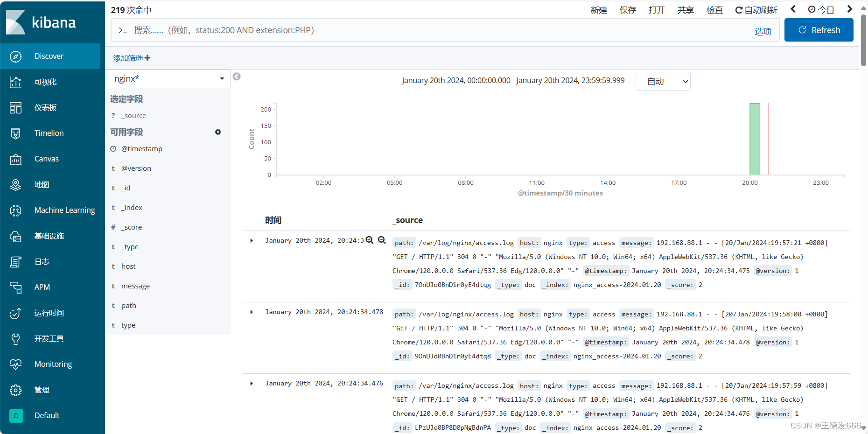The width and height of the screenshot is (868, 434).
Task: Click 共享 in top menu
Action: pyautogui.click(x=686, y=10)
